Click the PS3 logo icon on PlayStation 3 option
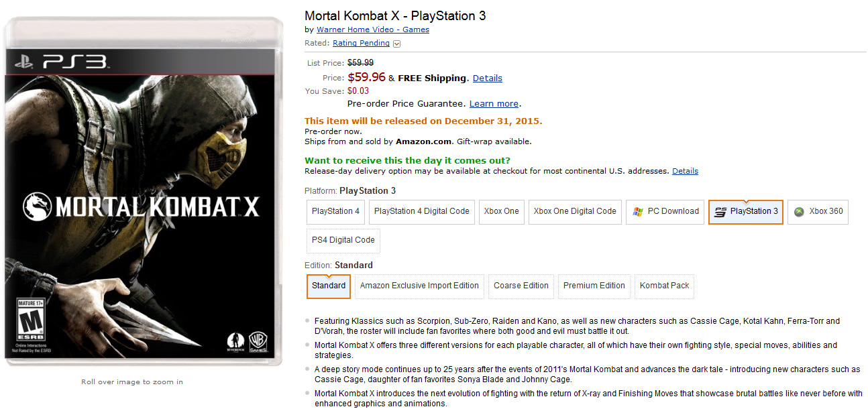Image resolution: width=868 pixels, height=413 pixels. tap(720, 211)
